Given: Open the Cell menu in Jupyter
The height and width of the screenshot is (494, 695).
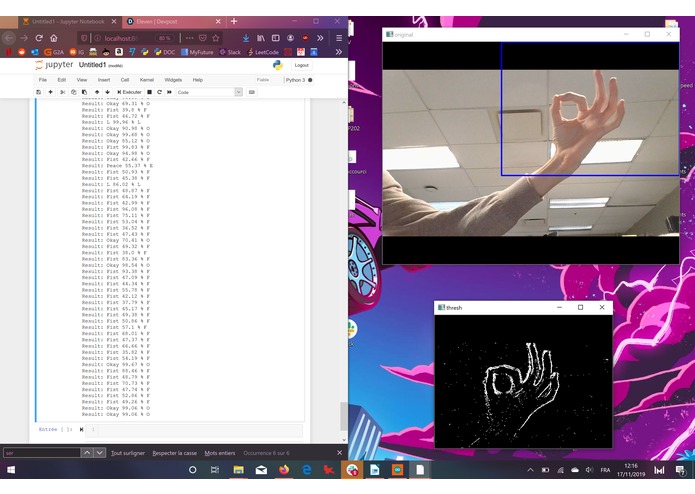Looking at the screenshot, I should tap(125, 80).
